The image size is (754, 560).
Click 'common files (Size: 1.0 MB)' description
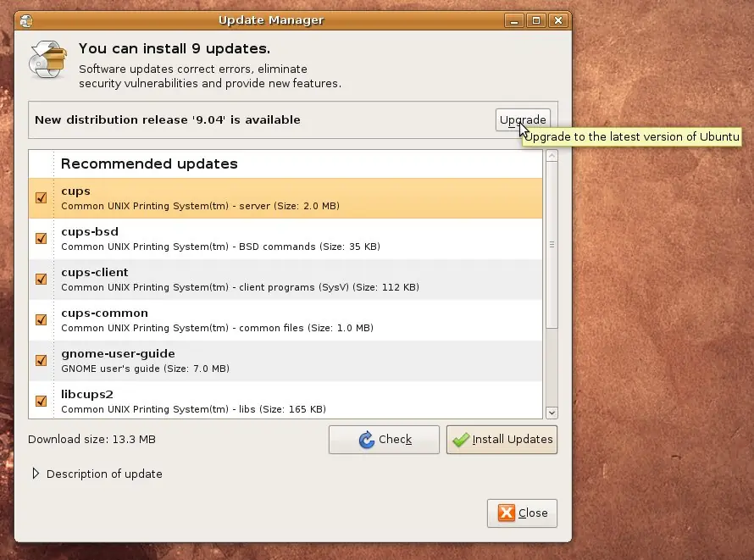tap(306, 328)
